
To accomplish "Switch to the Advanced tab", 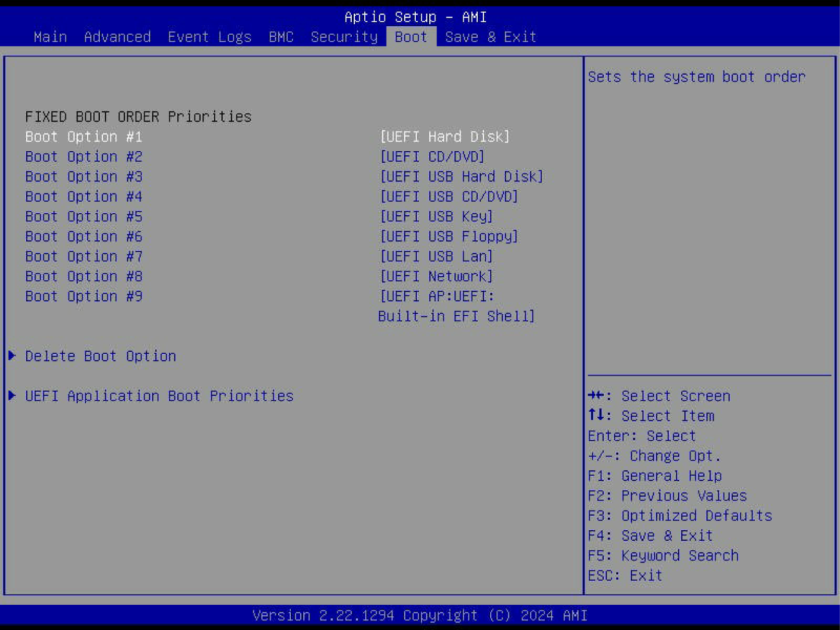I will (117, 37).
